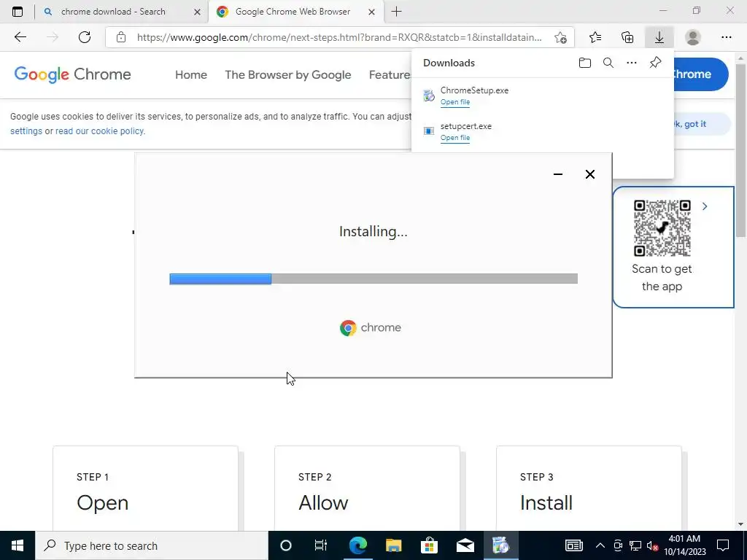
Task: Expand the QR code card arrow
Action: (705, 206)
